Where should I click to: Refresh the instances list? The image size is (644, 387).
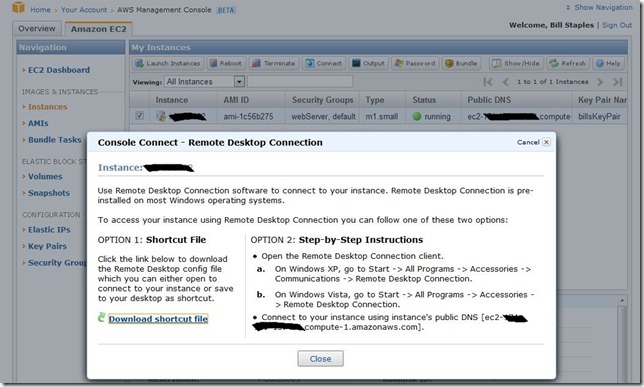tap(568, 63)
